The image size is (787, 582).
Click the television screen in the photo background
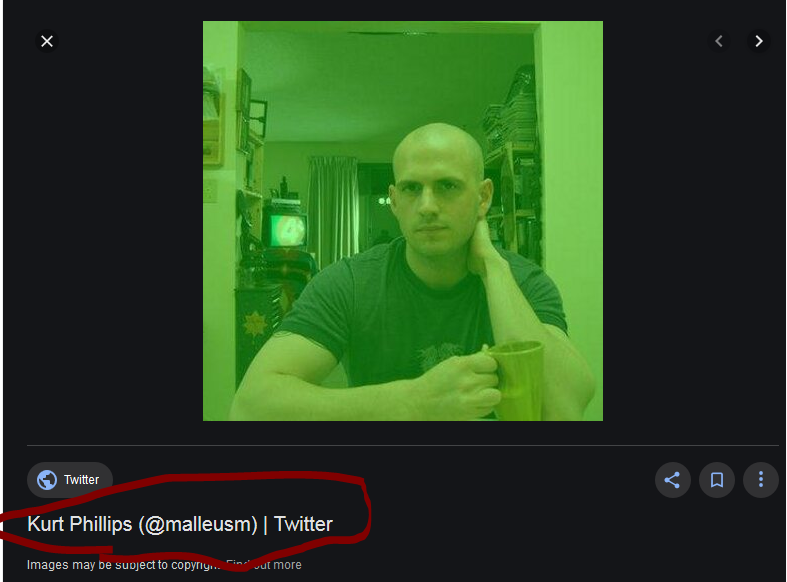287,231
